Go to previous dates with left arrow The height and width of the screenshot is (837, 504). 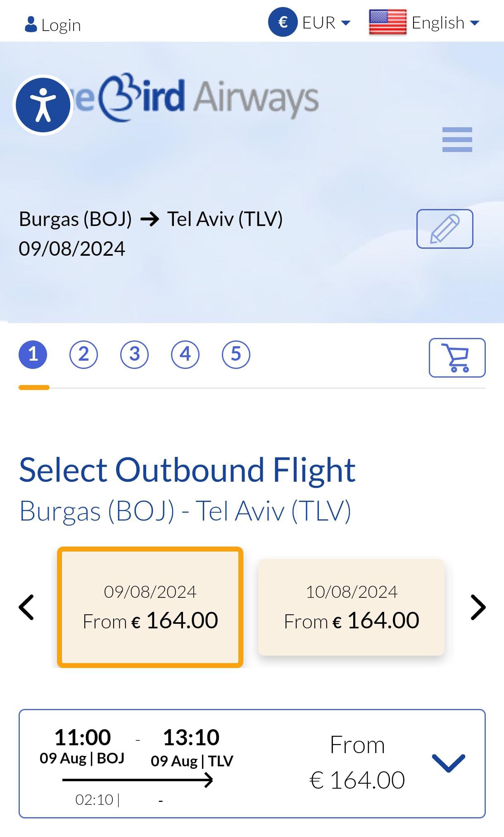click(x=26, y=607)
